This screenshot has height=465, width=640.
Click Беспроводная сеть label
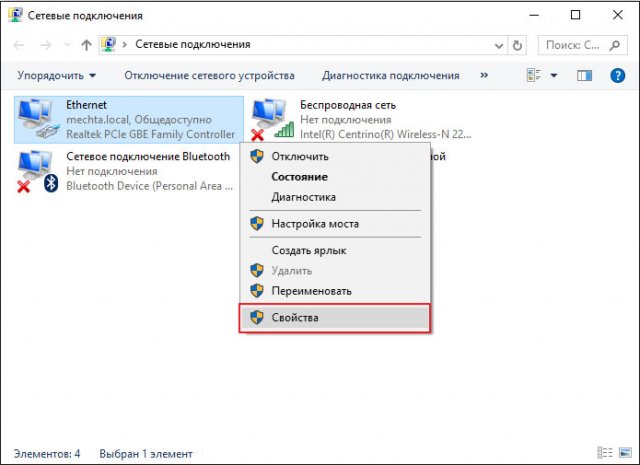[x=348, y=105]
